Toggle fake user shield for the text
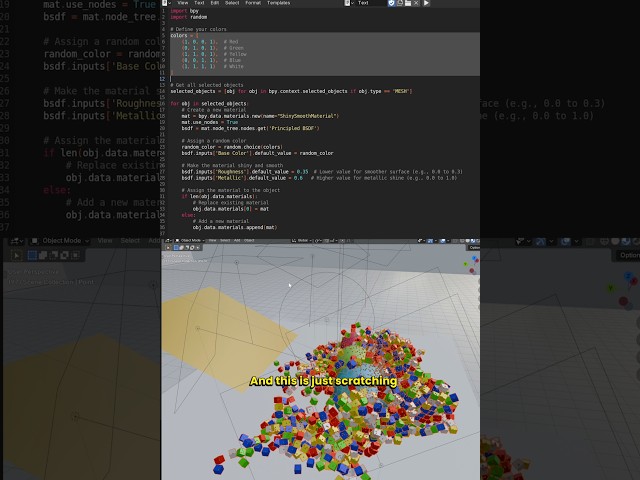 (391, 3)
